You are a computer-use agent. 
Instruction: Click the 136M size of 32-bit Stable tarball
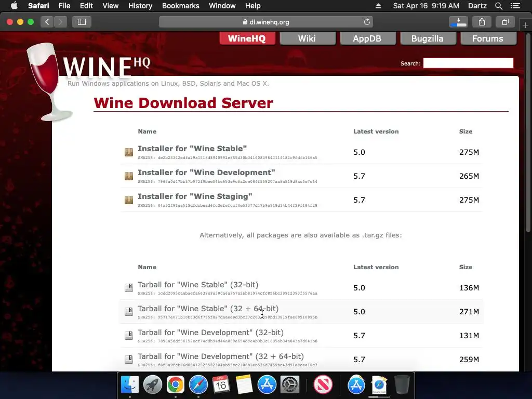point(469,288)
